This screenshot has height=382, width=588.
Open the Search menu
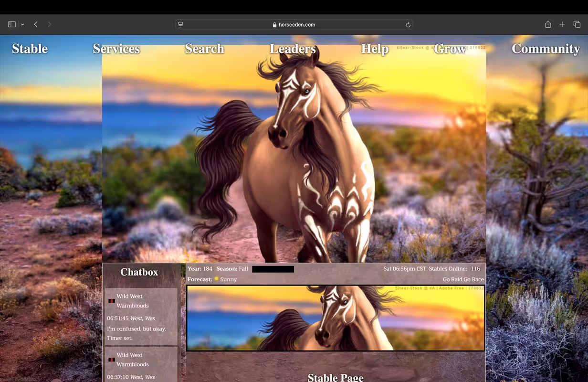204,49
